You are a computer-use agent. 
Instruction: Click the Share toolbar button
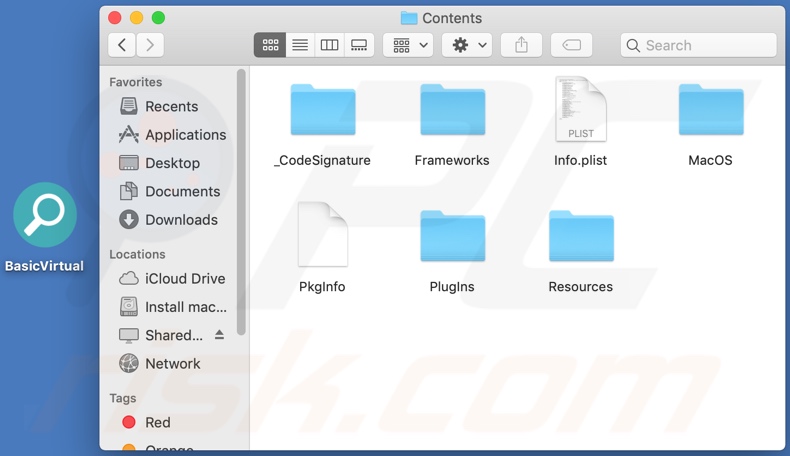521,45
